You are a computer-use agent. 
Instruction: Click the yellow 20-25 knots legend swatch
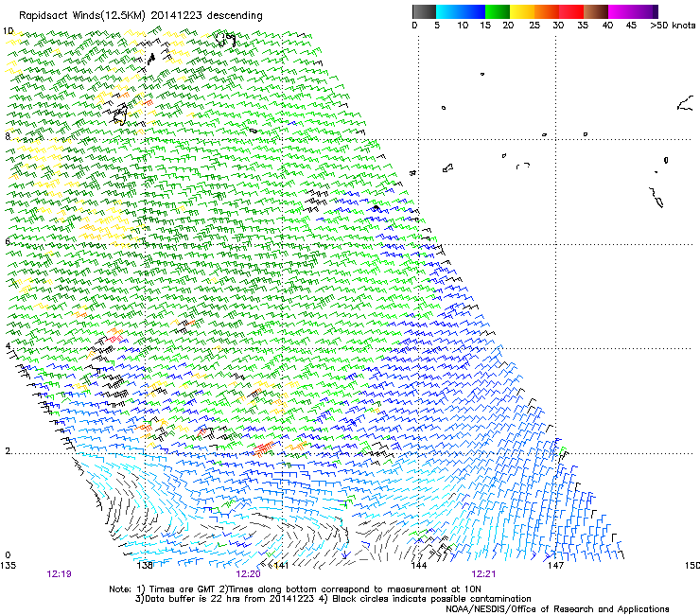tap(522, 12)
